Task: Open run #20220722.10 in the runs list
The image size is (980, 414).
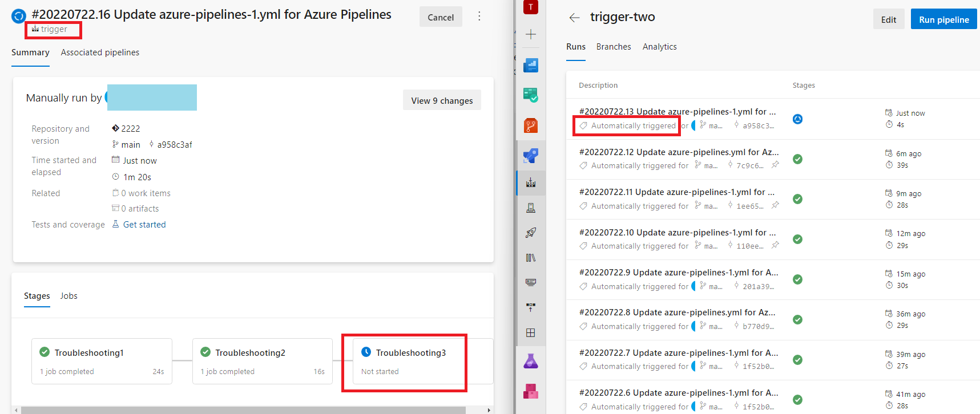Action: (x=677, y=233)
